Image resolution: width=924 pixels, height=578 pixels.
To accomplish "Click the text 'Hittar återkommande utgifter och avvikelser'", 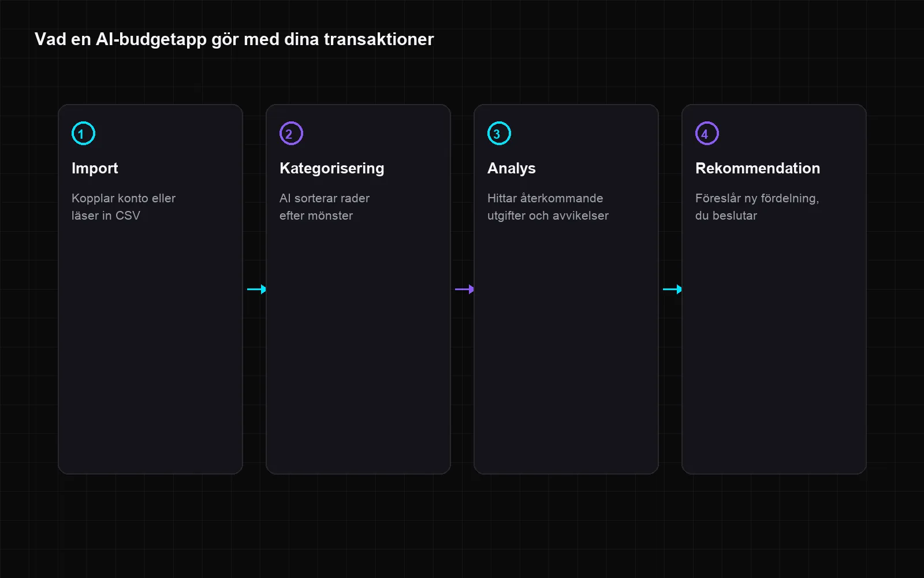I will point(548,207).
